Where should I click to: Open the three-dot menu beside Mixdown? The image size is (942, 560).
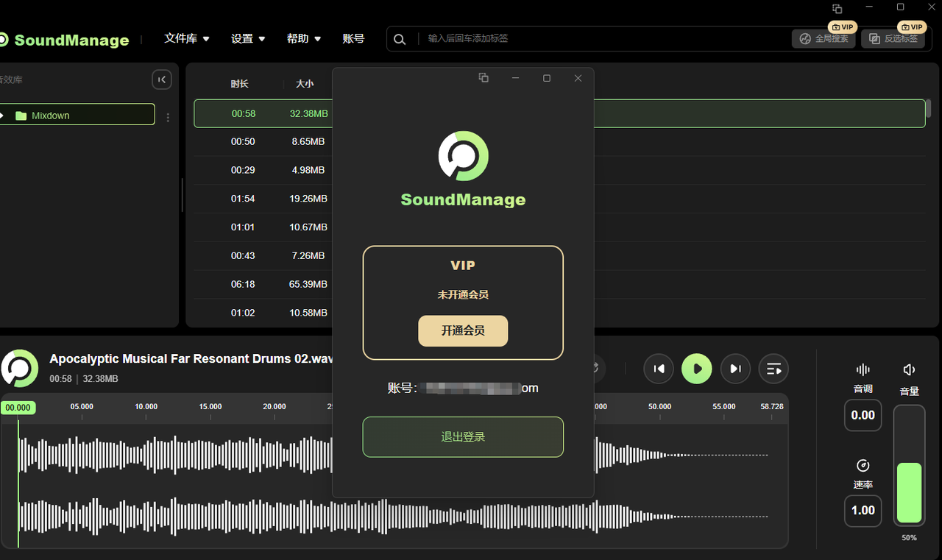[168, 117]
